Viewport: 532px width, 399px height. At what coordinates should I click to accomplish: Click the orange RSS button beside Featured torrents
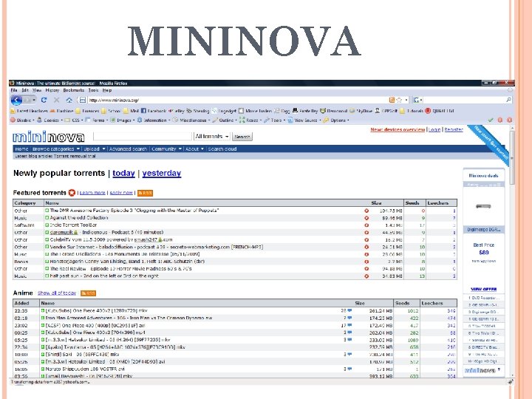pos(146,193)
